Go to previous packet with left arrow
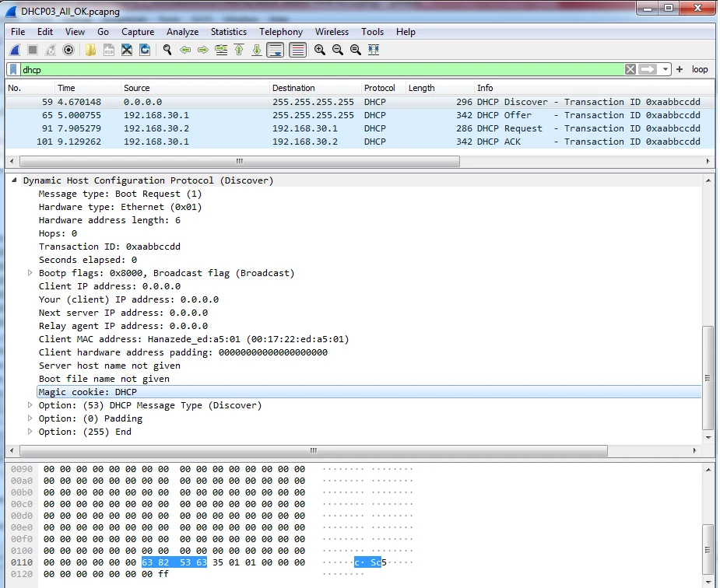 [x=185, y=50]
